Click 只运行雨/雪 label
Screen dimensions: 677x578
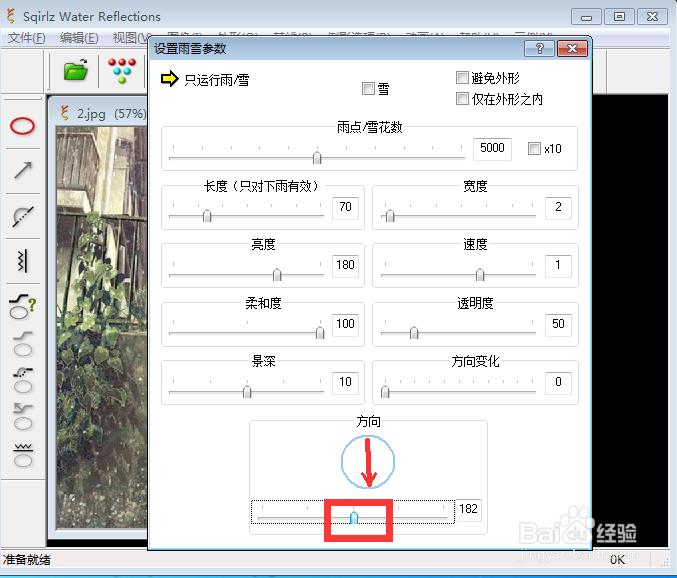[x=217, y=80]
